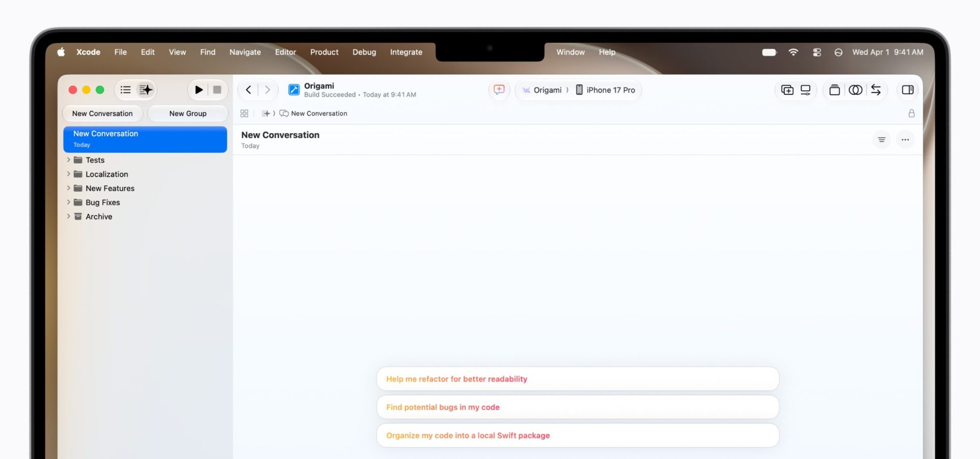Screen dimensions: 980x459
Task: Click the swap arrows icon in toolbar
Action: tap(876, 90)
